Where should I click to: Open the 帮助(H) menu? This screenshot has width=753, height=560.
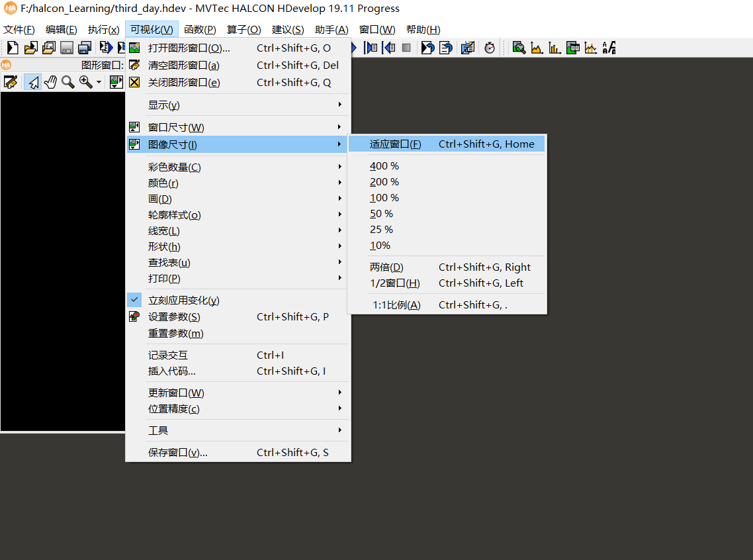423,29
